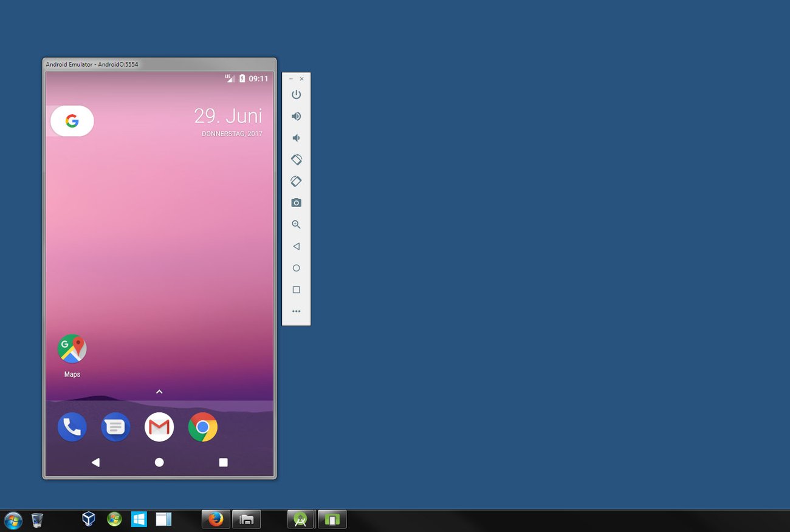Rotate device right using toolbar icon
This screenshot has height=532, width=790.
tap(296, 182)
